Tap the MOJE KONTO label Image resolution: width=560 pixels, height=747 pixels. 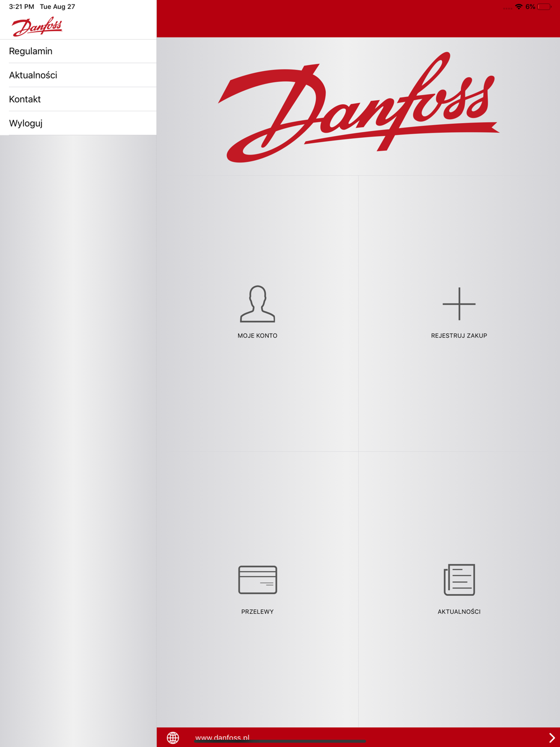(258, 335)
